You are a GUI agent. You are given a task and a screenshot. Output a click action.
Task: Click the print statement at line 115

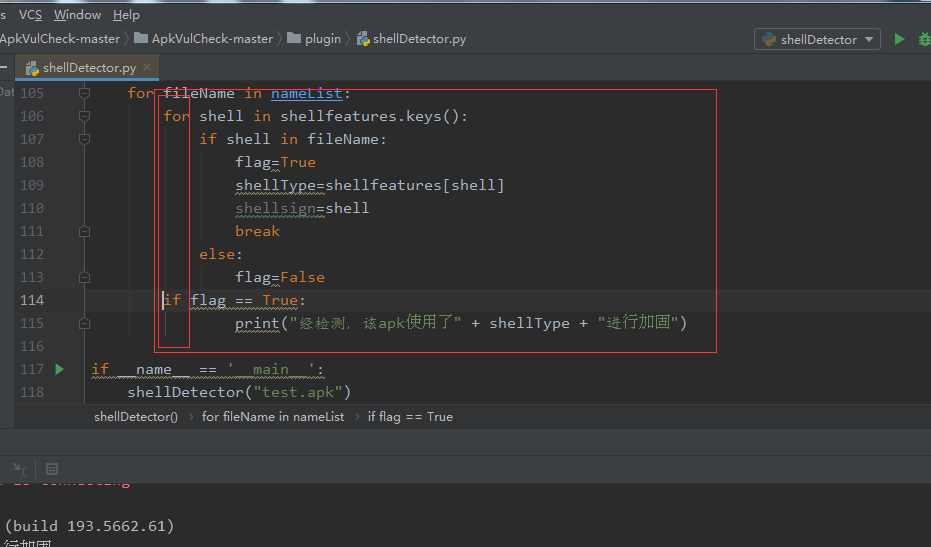pyautogui.click(x=461, y=323)
